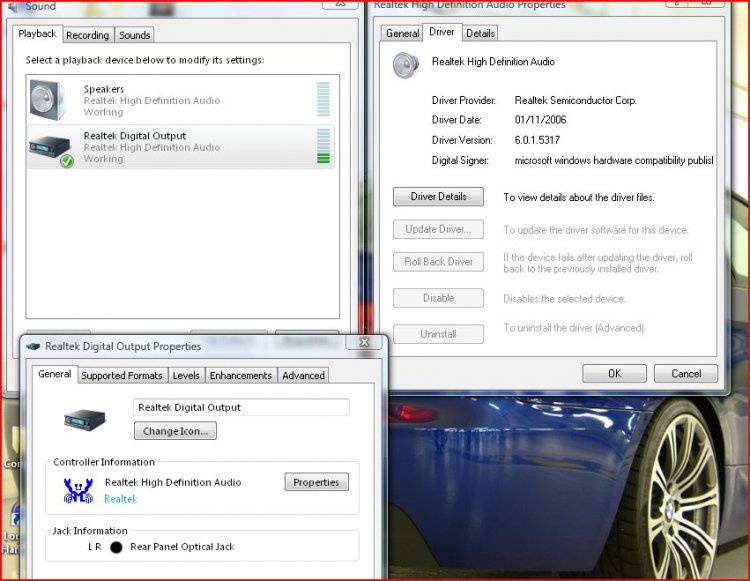Viewport: 750px width, 581px height.
Task: Open the Sounds tab
Action: [134, 35]
